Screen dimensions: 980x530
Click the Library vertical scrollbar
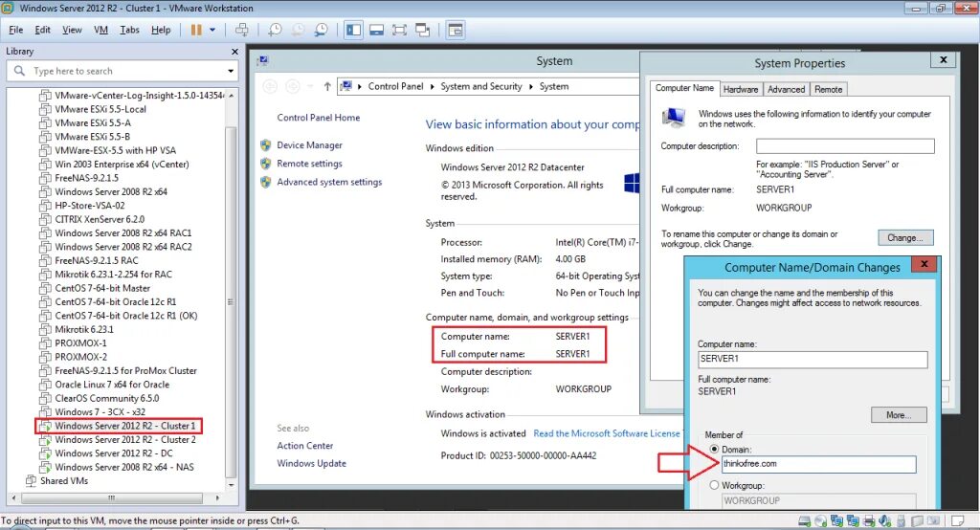coord(231,301)
